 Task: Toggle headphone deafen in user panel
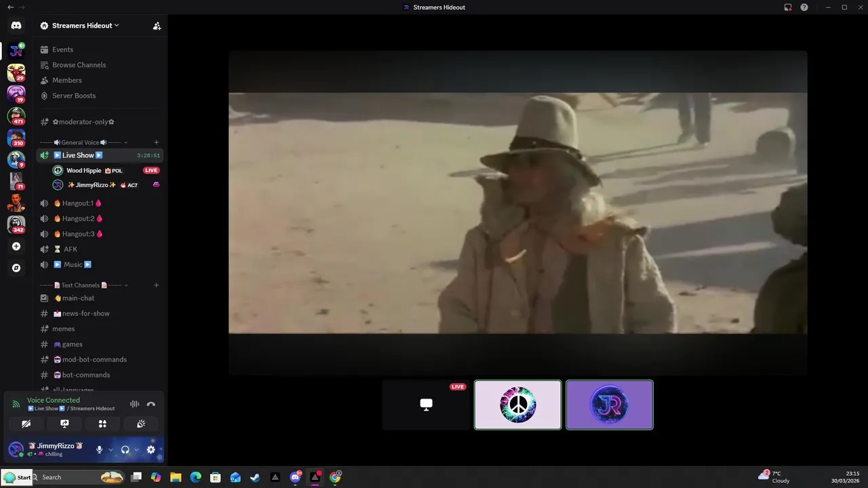(x=125, y=449)
